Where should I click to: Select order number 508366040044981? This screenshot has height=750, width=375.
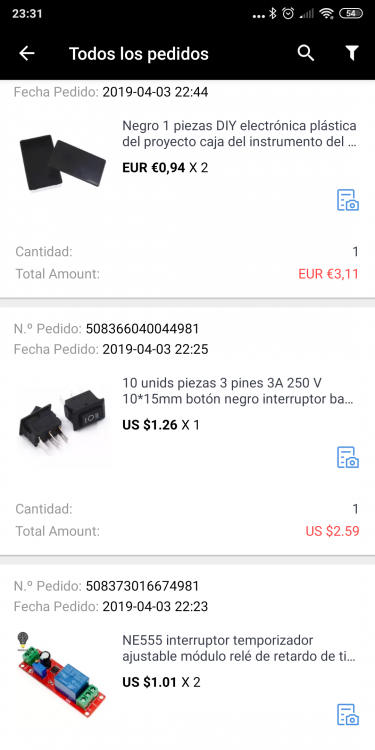142,329
